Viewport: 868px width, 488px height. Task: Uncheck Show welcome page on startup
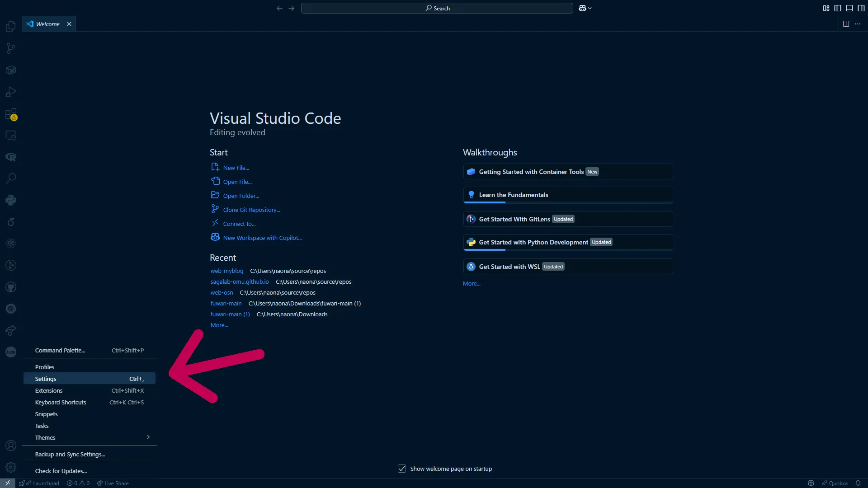(x=402, y=469)
